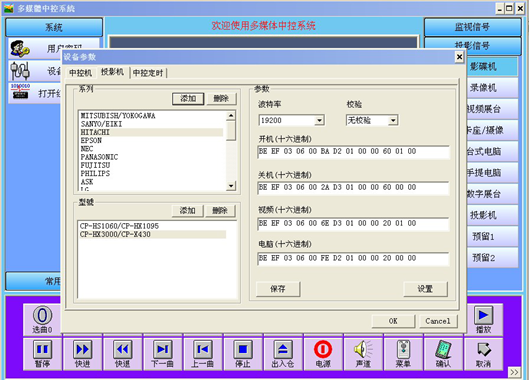Click the 设置 settings button

point(425,289)
